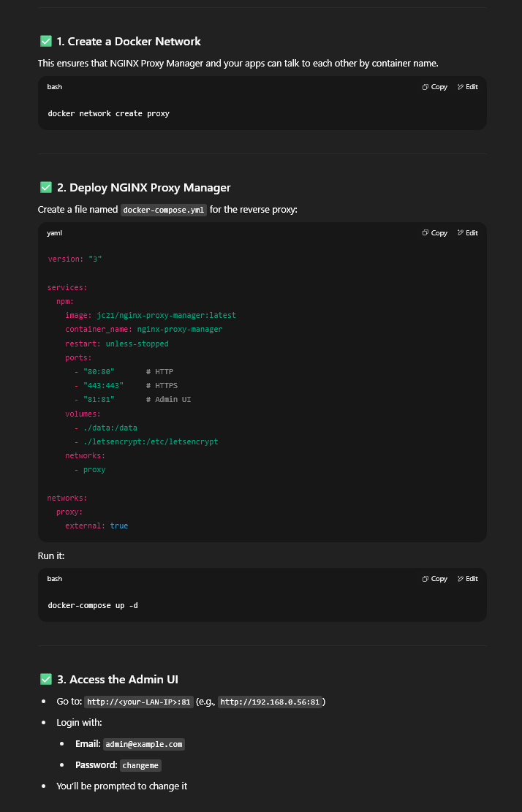The height and width of the screenshot is (812, 522).
Task: Click the '"443:443"' port mapping
Action: 104,385
